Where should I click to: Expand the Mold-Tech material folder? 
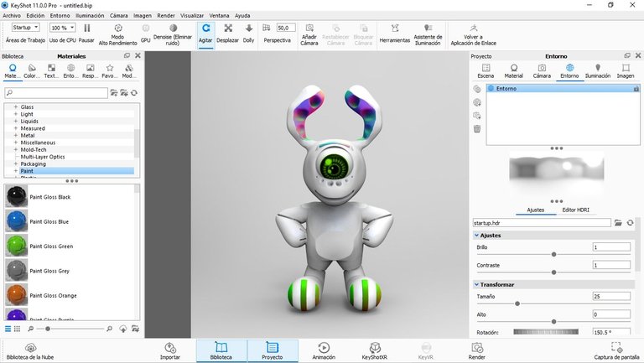(16, 149)
